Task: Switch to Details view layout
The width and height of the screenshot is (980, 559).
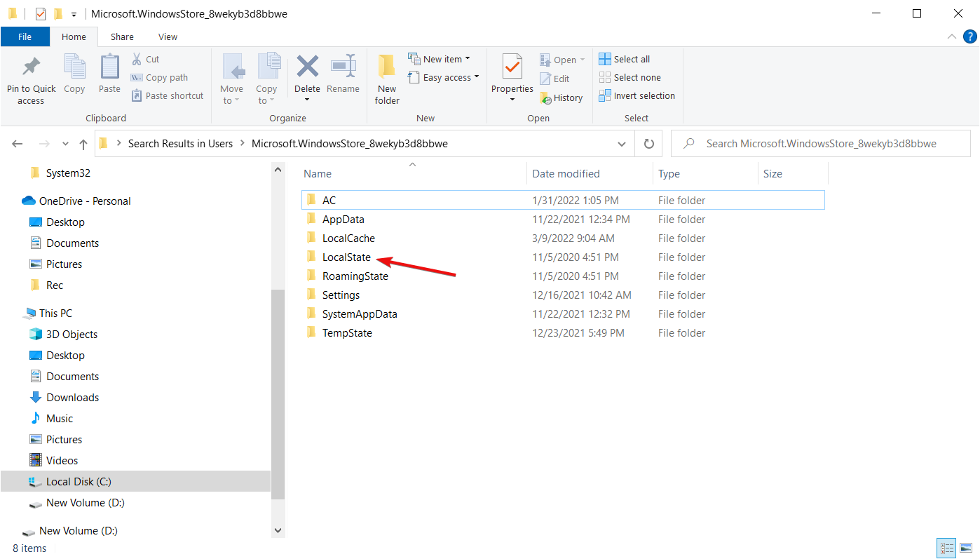Action: click(x=946, y=548)
